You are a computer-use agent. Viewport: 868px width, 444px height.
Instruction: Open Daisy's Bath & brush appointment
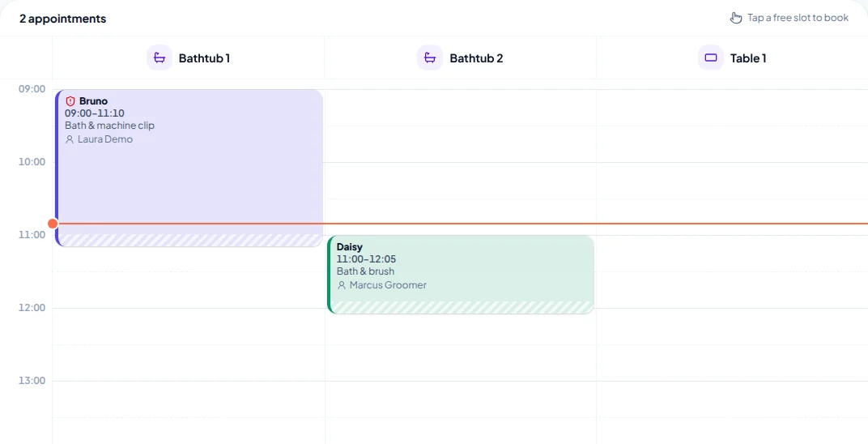click(x=461, y=275)
